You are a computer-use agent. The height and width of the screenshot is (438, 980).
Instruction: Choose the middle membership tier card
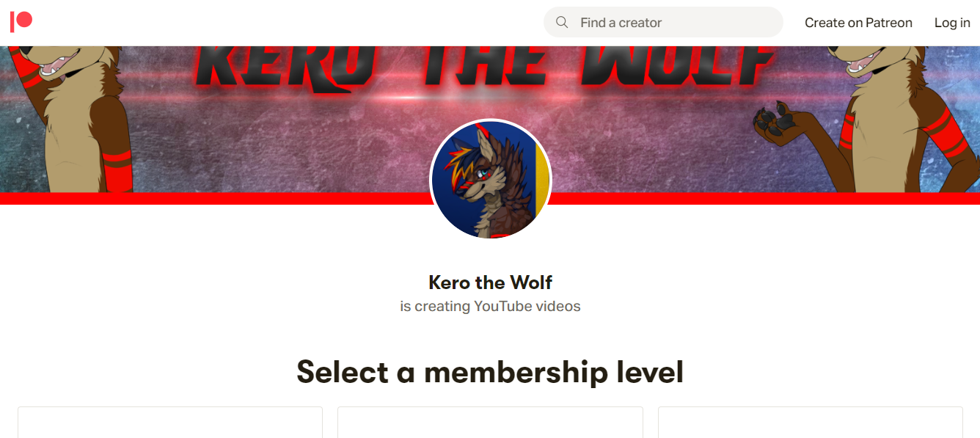pos(490,423)
